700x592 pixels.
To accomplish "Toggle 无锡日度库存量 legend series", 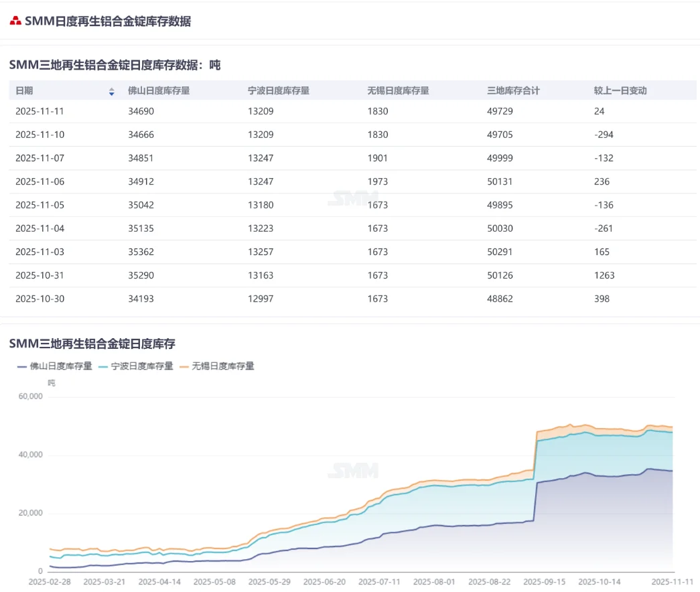I will (x=216, y=366).
